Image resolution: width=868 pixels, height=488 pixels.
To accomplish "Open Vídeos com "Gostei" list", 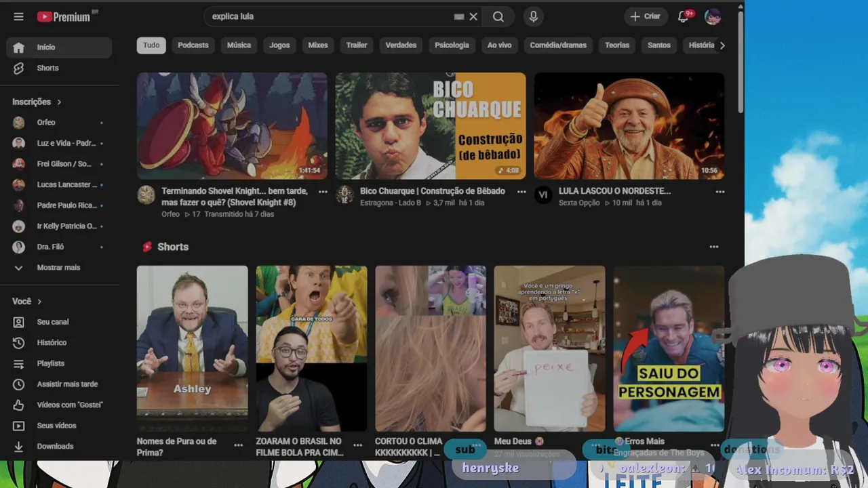I will tap(59, 405).
